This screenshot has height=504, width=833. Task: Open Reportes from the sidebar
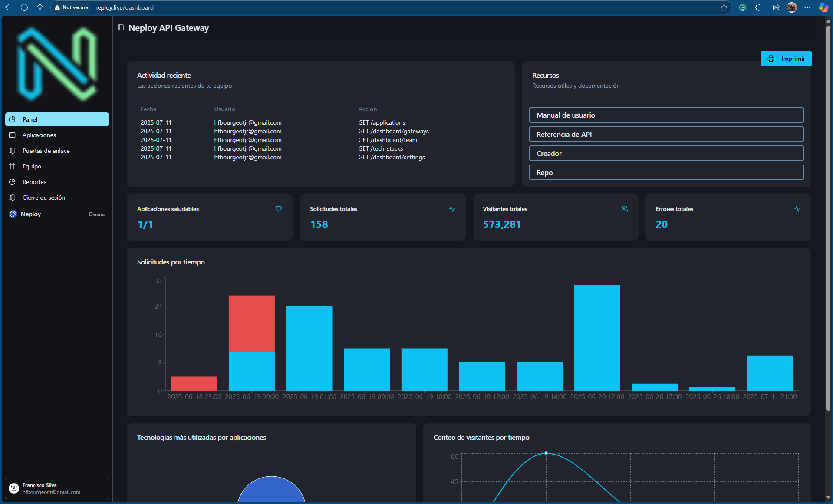57,182
